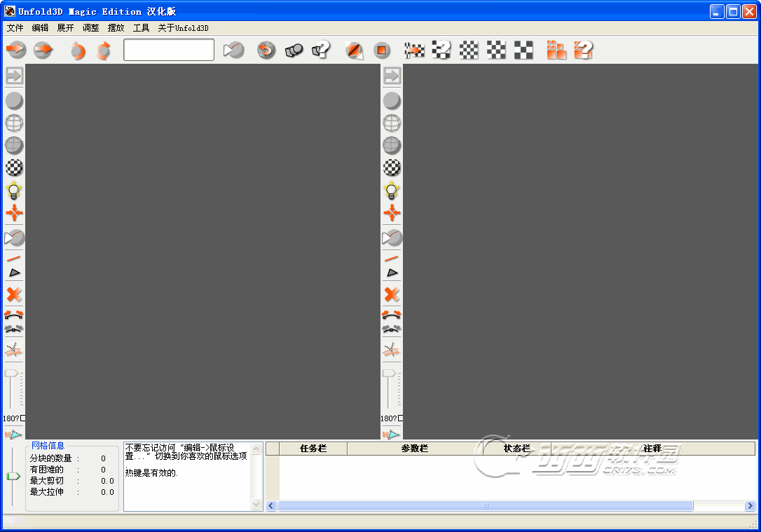Click the 注释 column header
Screen dimensions: 761x532
click(653, 449)
